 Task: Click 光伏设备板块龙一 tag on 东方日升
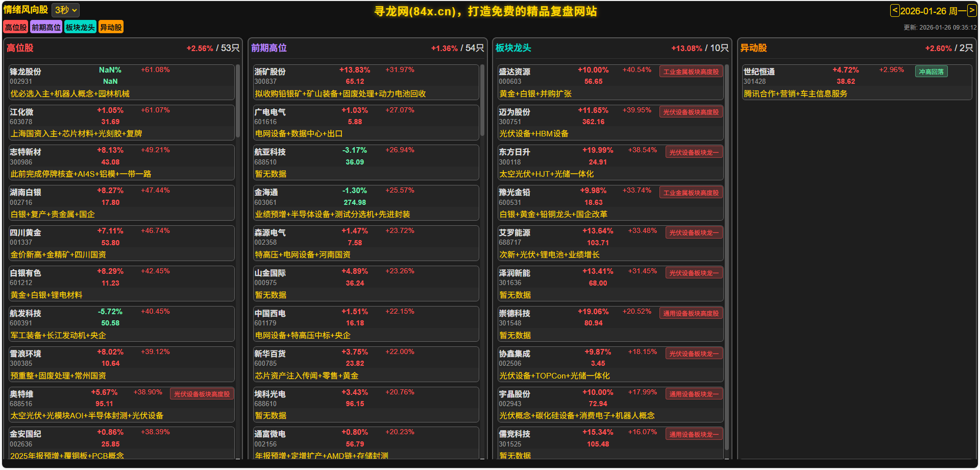pyautogui.click(x=694, y=153)
